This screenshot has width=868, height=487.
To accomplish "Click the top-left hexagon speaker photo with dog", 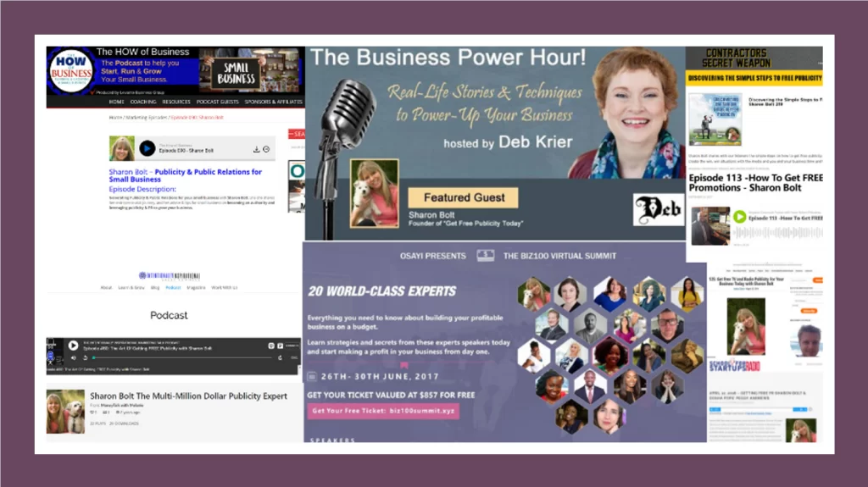I will click(x=534, y=294).
